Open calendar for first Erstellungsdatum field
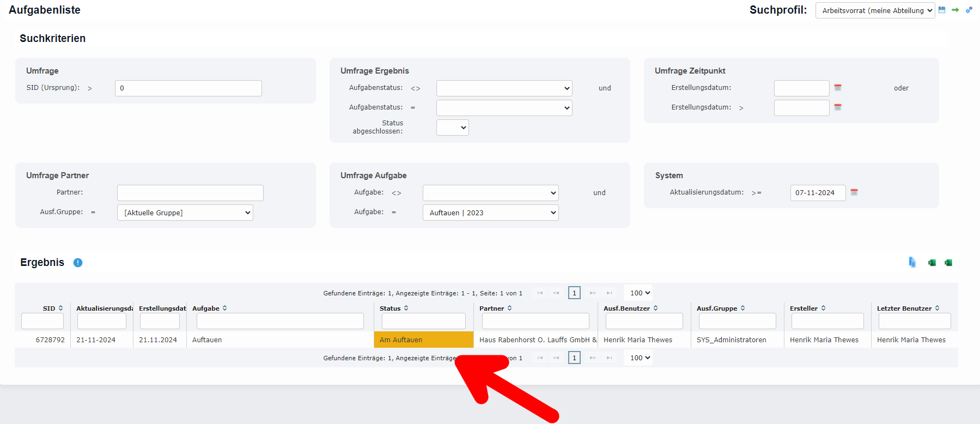 click(x=838, y=88)
